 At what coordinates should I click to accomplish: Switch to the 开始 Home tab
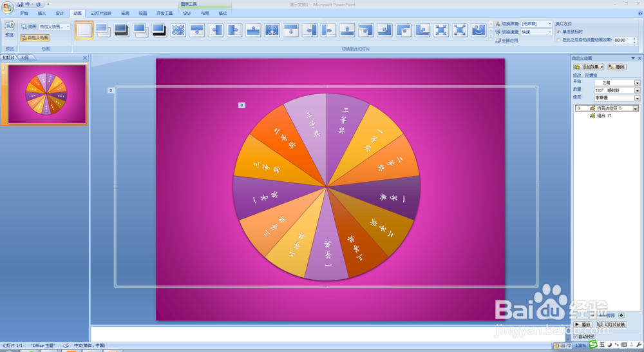[x=24, y=13]
